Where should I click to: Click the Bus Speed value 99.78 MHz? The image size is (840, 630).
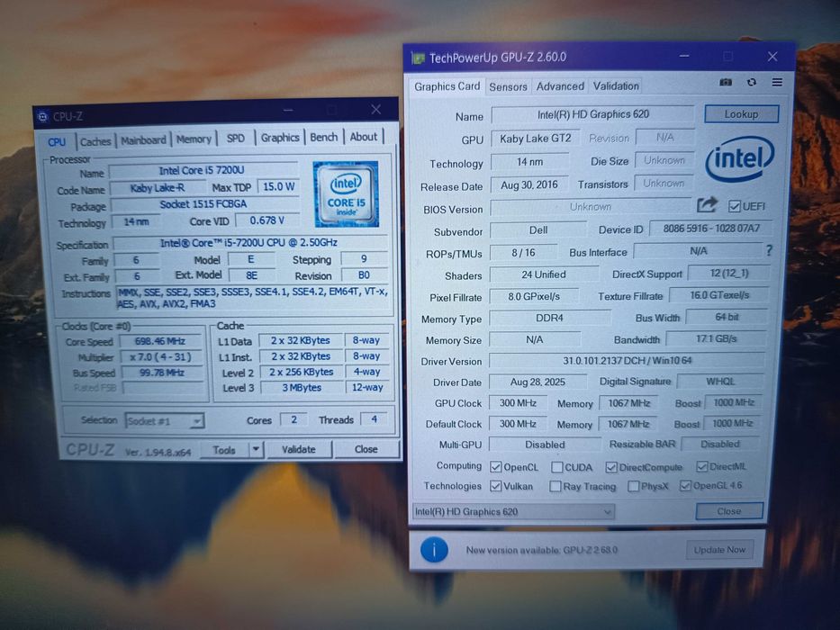point(161,373)
